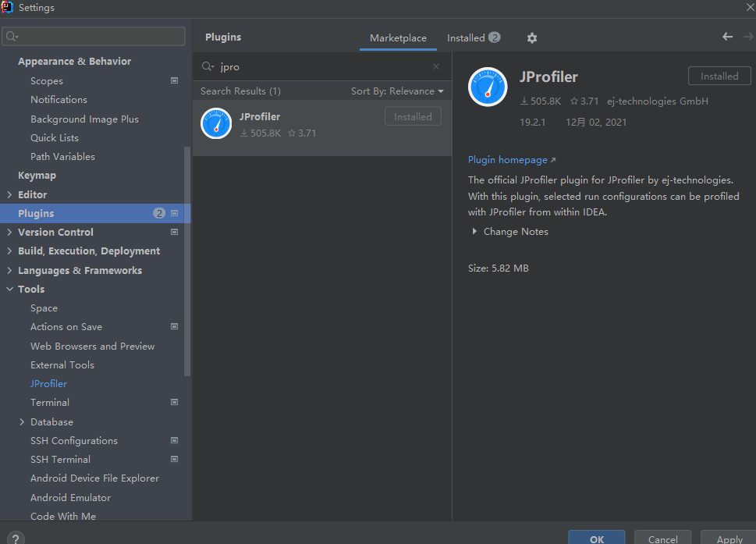Click the version number 19.2.1

(533, 123)
